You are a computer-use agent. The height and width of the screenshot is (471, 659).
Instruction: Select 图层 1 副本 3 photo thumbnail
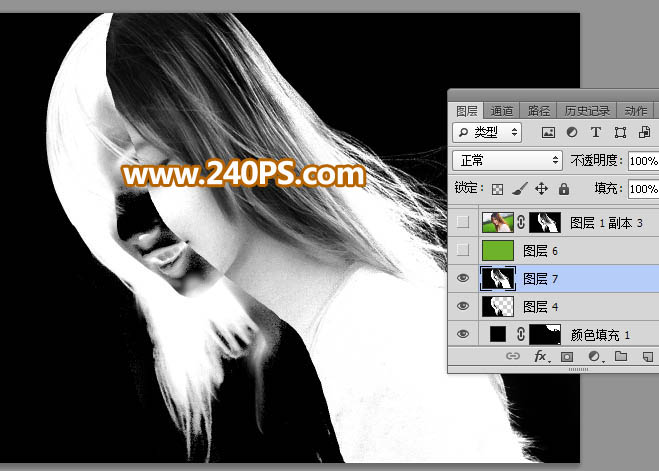coord(498,222)
